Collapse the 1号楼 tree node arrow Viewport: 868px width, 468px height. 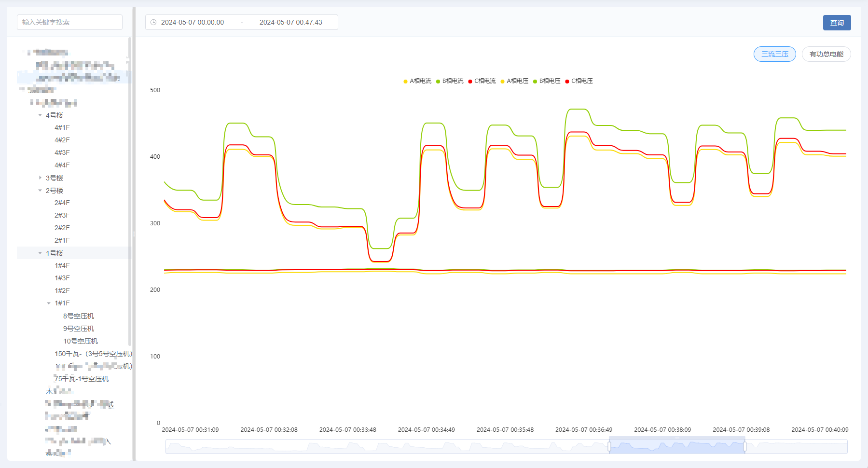click(x=40, y=253)
